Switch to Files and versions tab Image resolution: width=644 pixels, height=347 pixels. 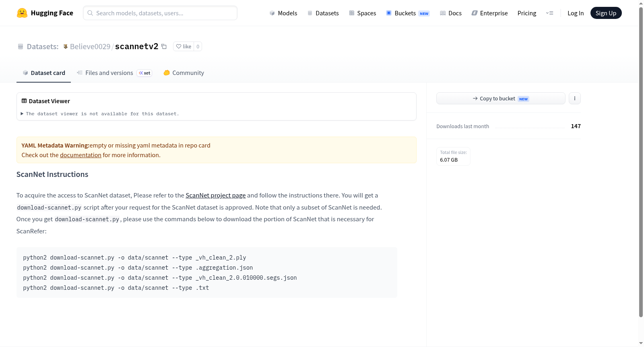click(x=114, y=73)
